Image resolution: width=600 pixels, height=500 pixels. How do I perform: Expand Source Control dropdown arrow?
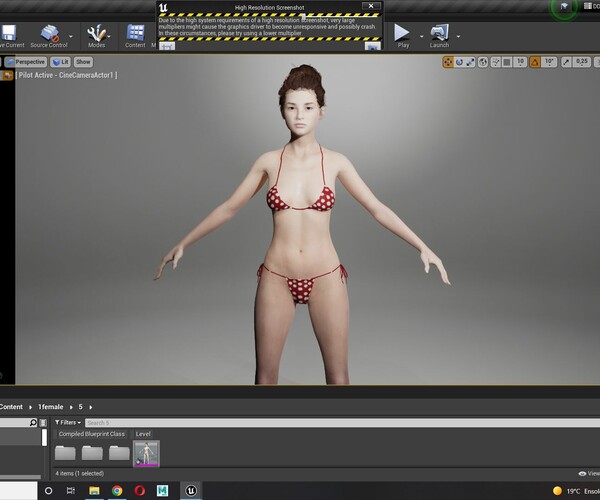pos(71,36)
